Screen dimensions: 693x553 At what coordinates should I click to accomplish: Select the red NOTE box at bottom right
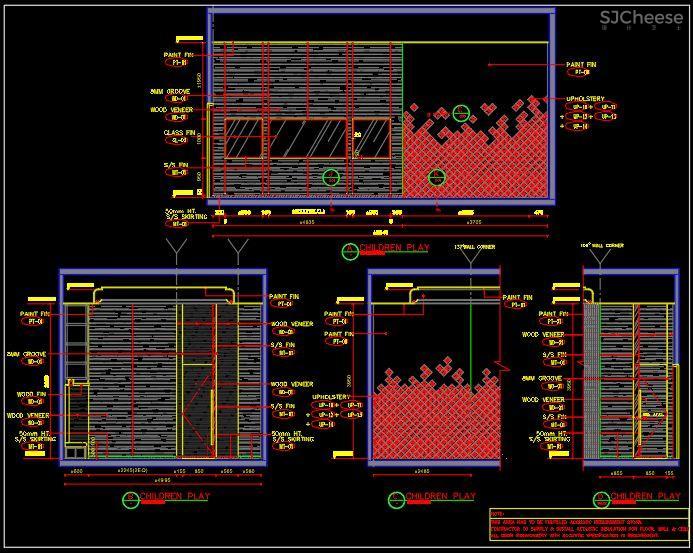(x=588, y=525)
